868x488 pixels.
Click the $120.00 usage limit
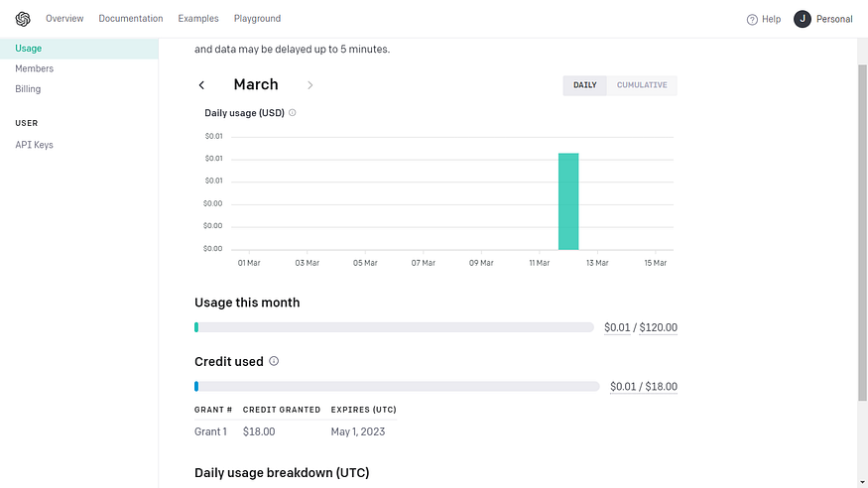tap(659, 327)
